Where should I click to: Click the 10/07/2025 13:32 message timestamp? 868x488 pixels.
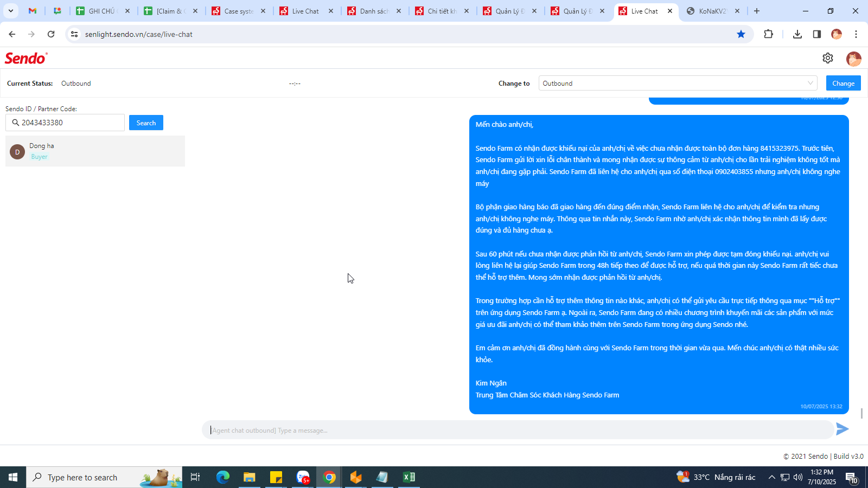click(821, 406)
